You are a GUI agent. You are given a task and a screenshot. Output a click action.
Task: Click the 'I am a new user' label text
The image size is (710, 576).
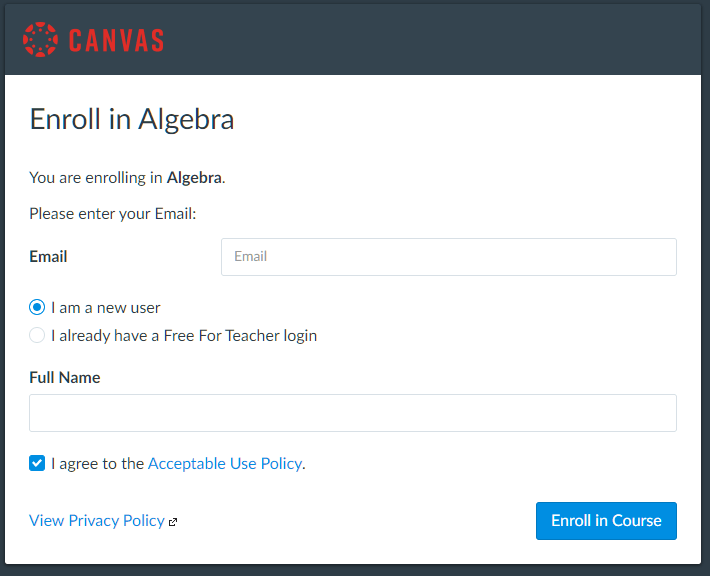click(106, 308)
